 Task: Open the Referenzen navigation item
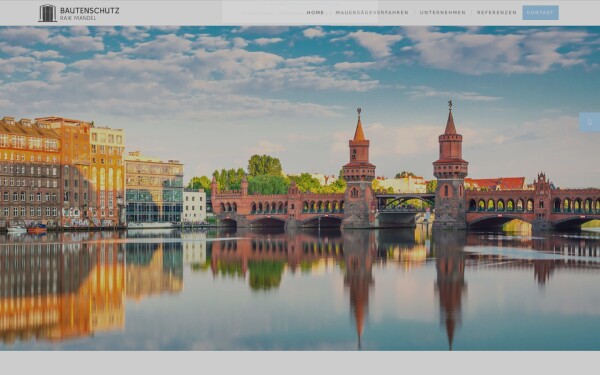496,13
